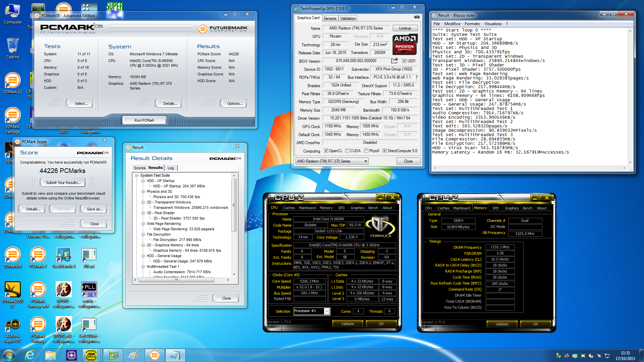Click the Select... button under Tests
This screenshot has height=362, width=644.
[81, 104]
